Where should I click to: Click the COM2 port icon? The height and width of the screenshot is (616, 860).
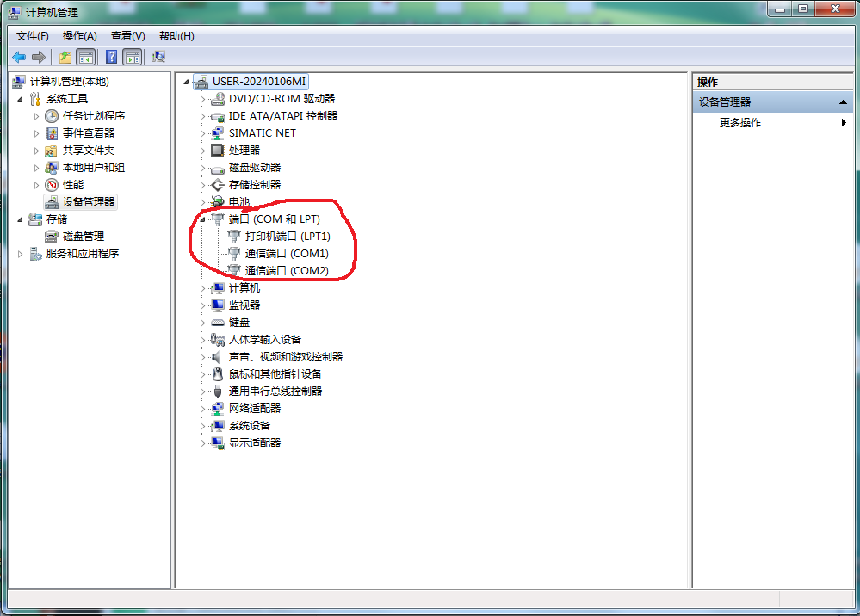(x=234, y=270)
